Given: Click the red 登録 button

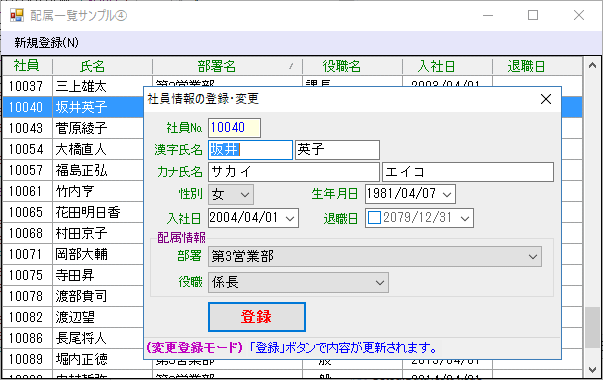Looking at the screenshot, I should click(257, 317).
